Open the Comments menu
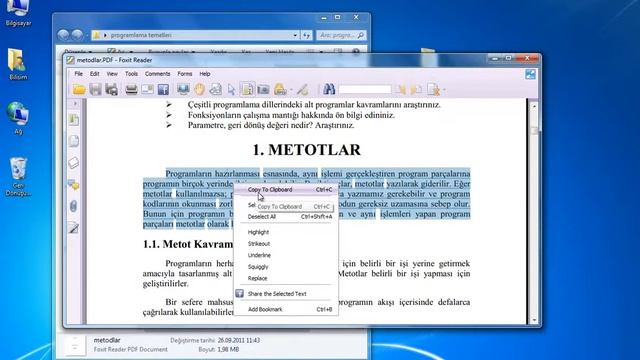Viewport: 640px width, 360px height. 157,74
